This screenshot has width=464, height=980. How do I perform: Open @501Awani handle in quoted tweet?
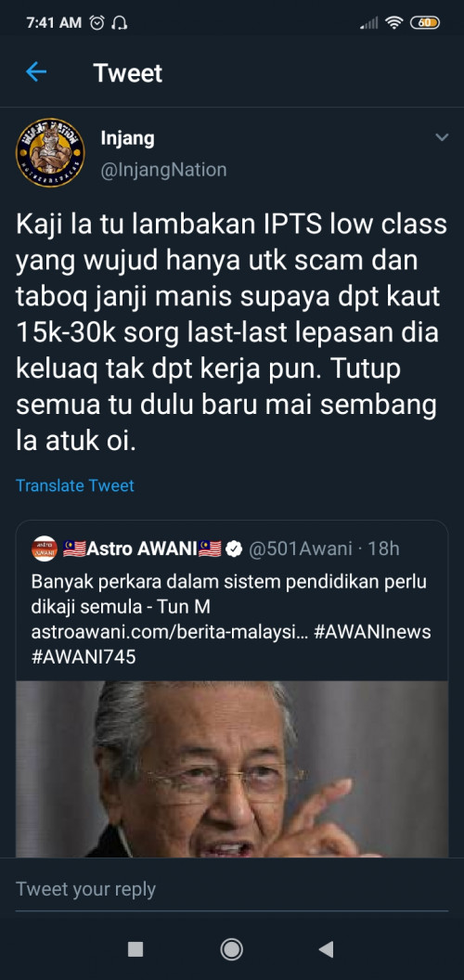pyautogui.click(x=301, y=548)
